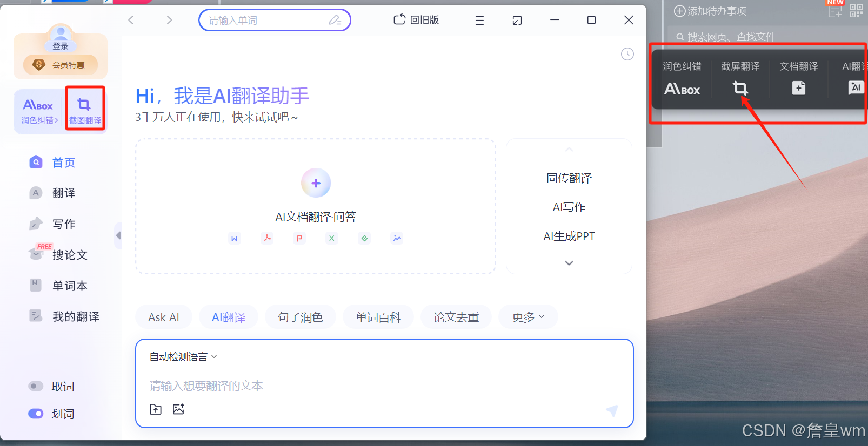Click the Excel format icon
868x446 pixels.
(332, 238)
